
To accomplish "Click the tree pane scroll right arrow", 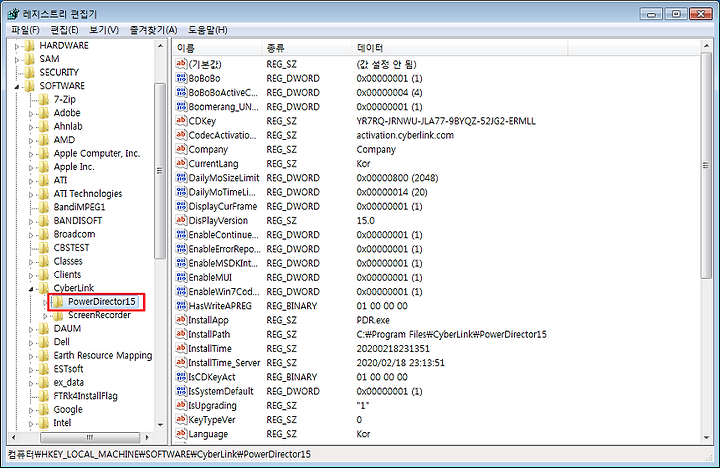I will click(147, 437).
